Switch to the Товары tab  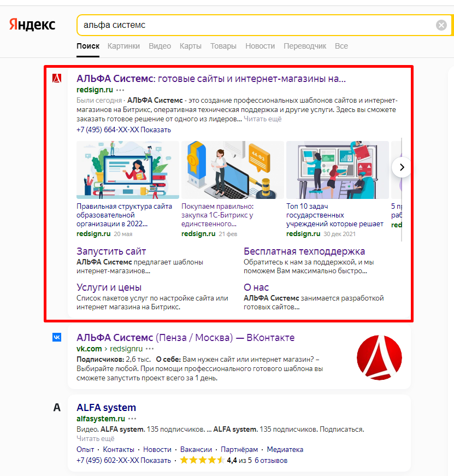[x=223, y=46]
